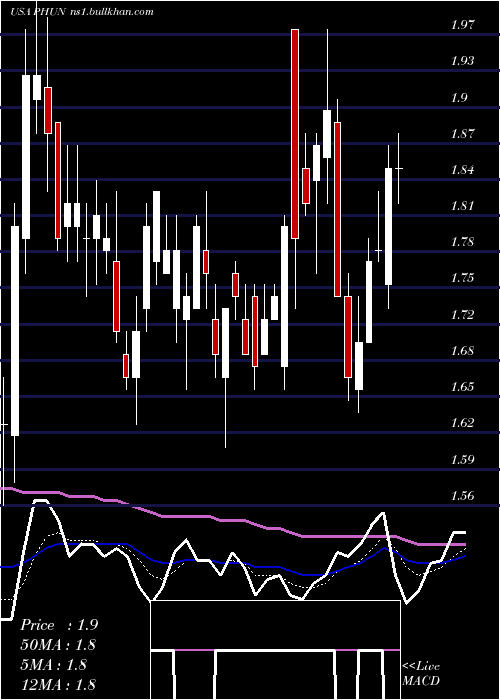Viewport: 500px width, 700px height.
Task: Click the '12MA : 1.8' readout
Action: (58, 684)
